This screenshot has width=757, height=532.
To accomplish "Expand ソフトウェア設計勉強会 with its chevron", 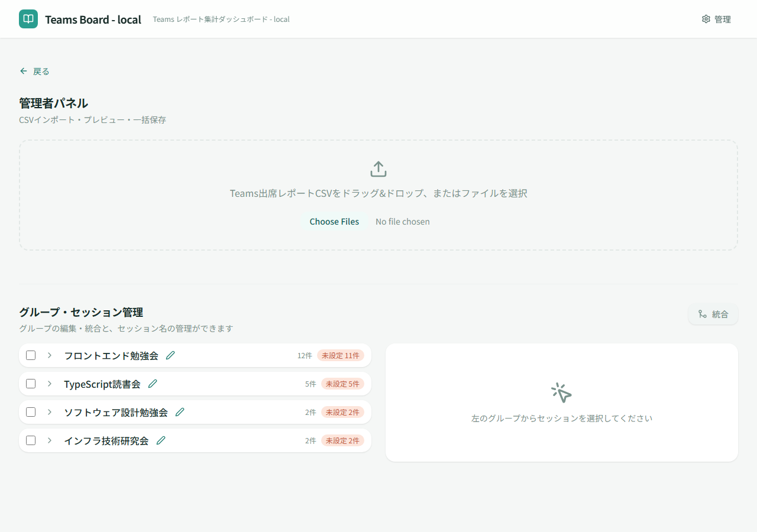I will (x=49, y=412).
